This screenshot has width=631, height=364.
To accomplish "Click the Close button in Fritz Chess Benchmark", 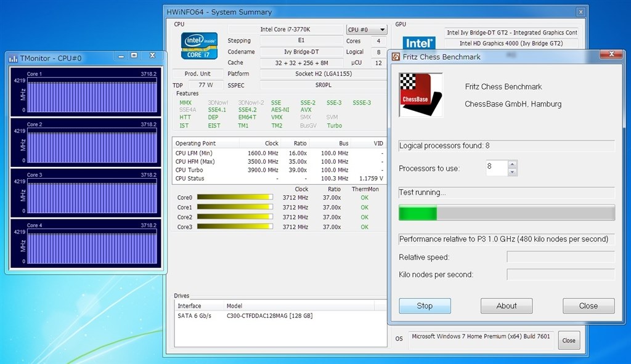I will pyautogui.click(x=588, y=305).
